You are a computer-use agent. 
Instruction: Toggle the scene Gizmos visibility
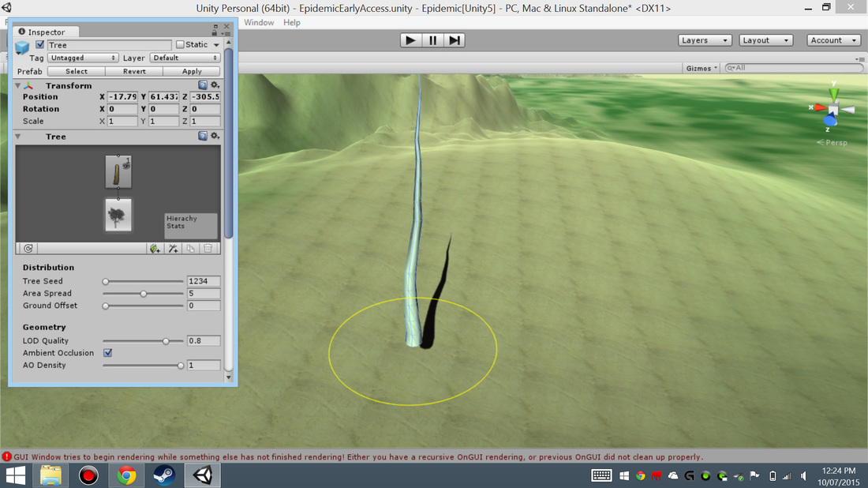(x=698, y=68)
